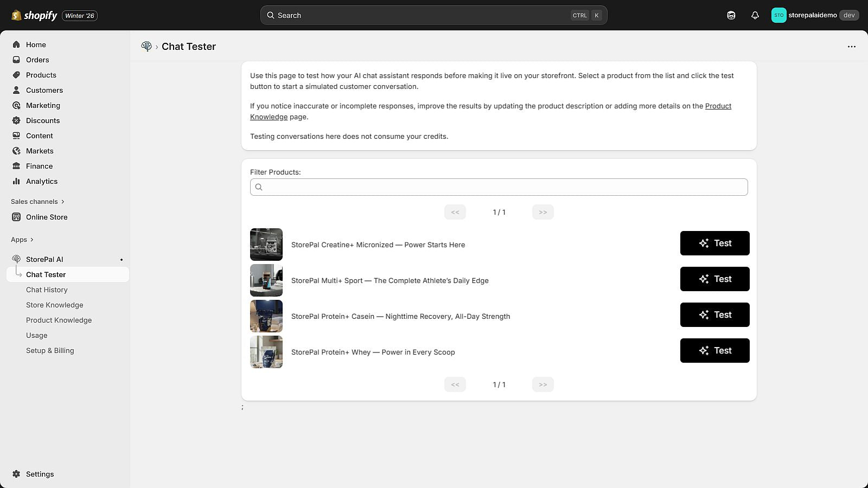The image size is (868, 488).
Task: Open Setup & Billing page
Action: (x=50, y=350)
